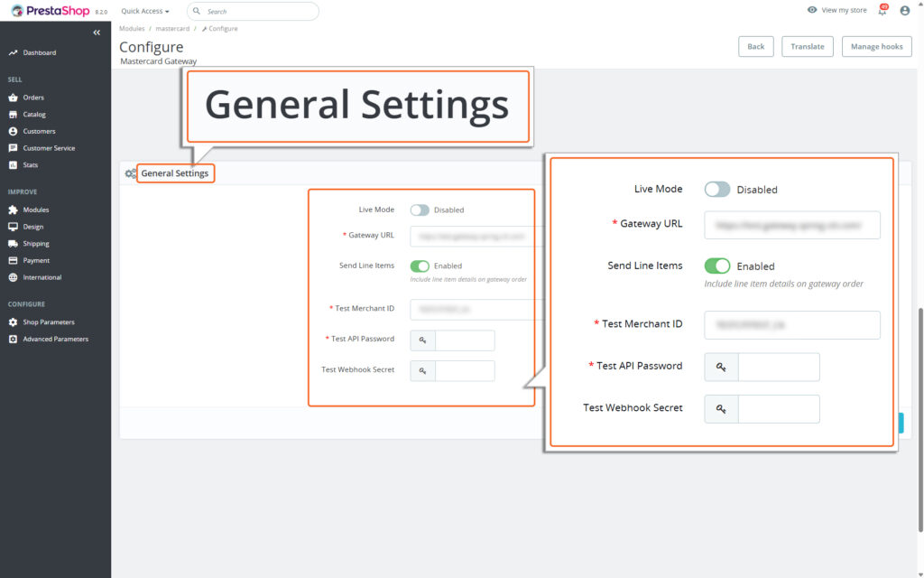The width and height of the screenshot is (924, 578).
Task: Open the Customer Service section
Action: [x=49, y=148]
